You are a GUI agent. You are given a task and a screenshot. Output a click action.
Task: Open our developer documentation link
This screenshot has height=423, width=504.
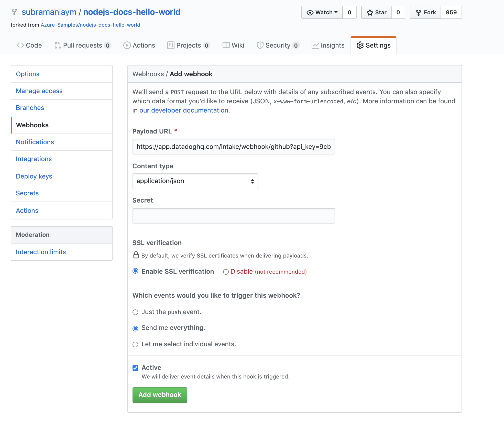pyautogui.click(x=184, y=110)
